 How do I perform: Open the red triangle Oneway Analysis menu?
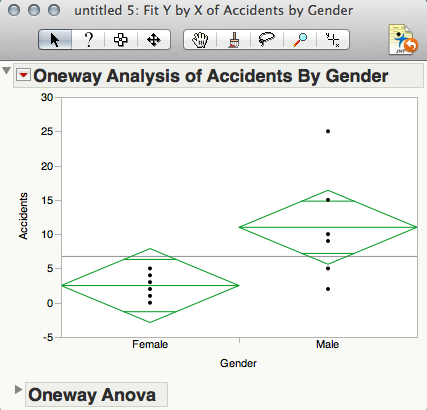pos(23,75)
